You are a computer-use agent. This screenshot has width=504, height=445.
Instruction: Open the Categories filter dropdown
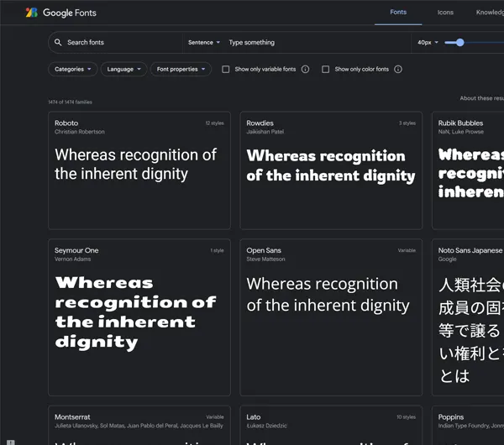(72, 70)
